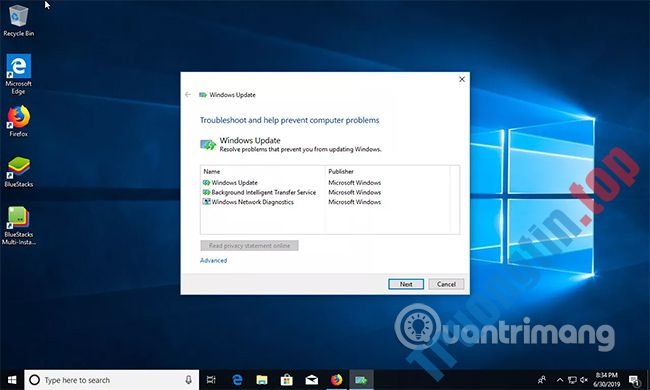Image resolution: width=650 pixels, height=390 pixels.
Task: Click the troubleshooter taskbar icon
Action: [x=361, y=380]
